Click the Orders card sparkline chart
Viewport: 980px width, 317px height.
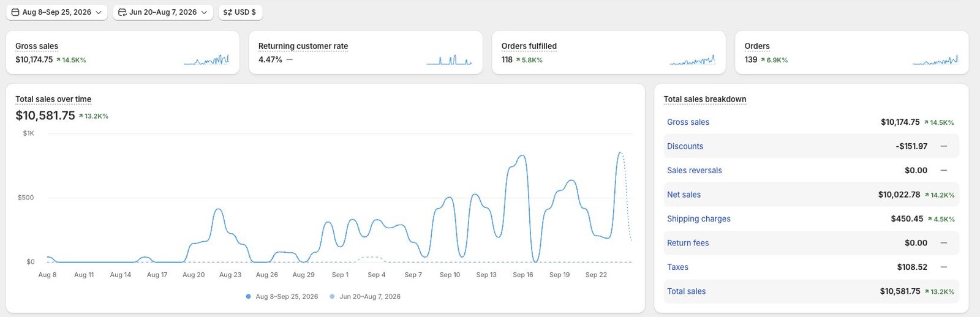935,60
